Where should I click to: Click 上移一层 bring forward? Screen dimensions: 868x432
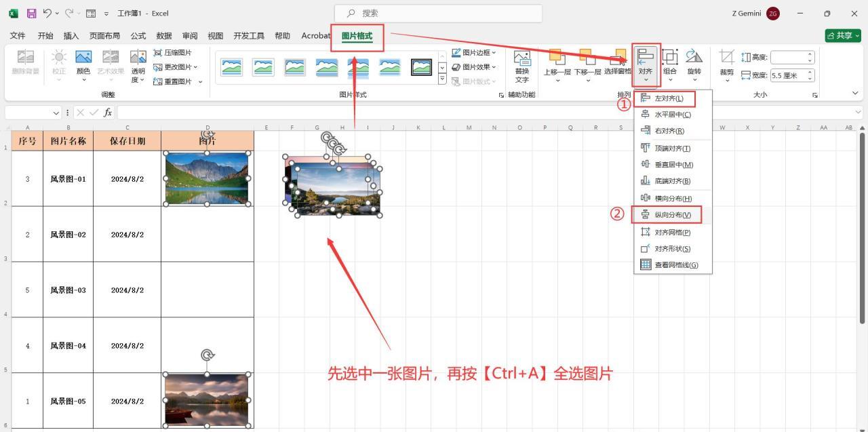557,66
